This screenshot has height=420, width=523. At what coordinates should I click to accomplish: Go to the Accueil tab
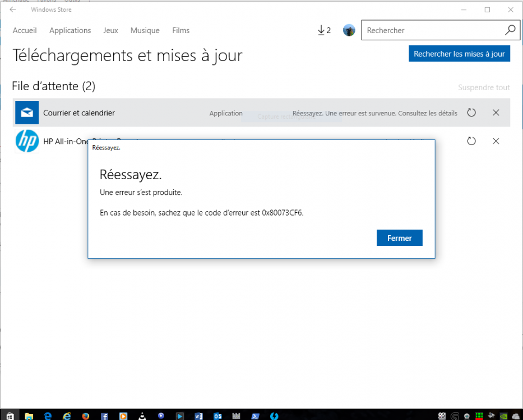click(25, 30)
